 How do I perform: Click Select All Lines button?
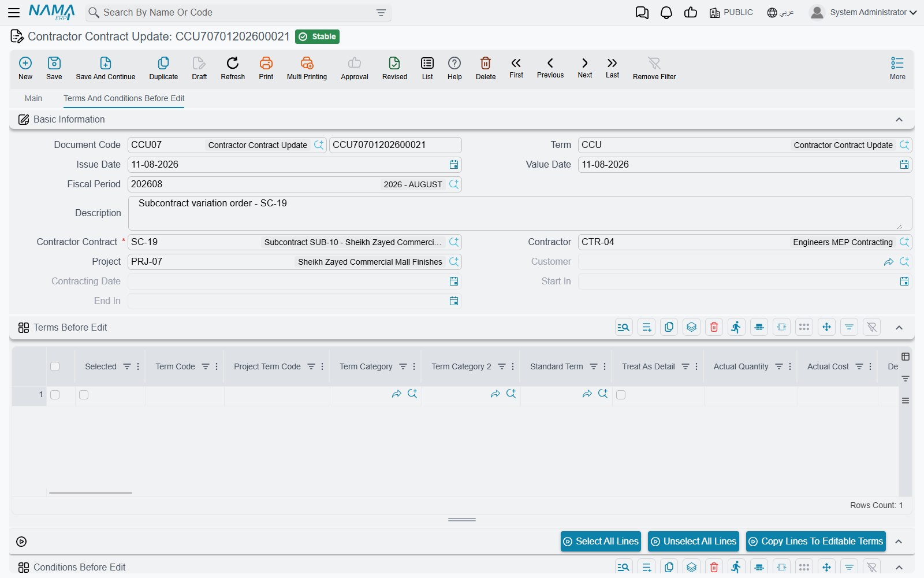tap(601, 542)
